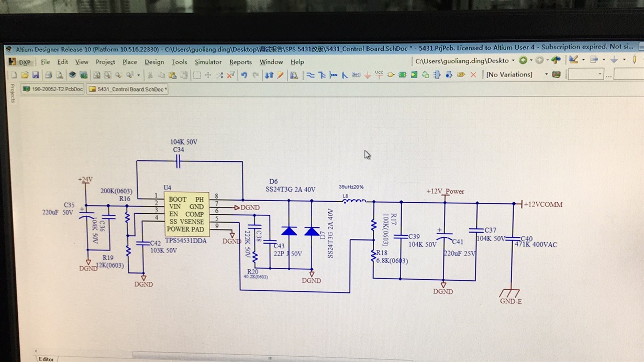Image resolution: width=644 pixels, height=362 pixels.
Task: Open the Reports menu
Action: [240, 62]
